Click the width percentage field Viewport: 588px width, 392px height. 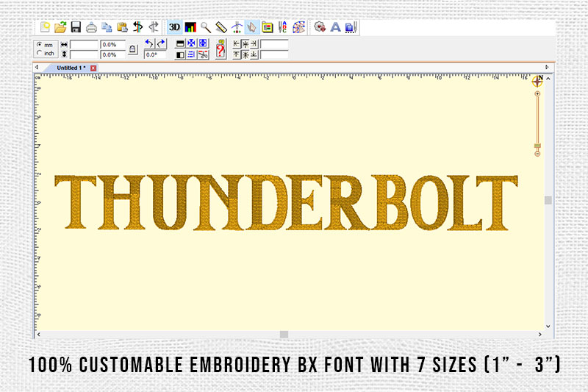(x=113, y=45)
